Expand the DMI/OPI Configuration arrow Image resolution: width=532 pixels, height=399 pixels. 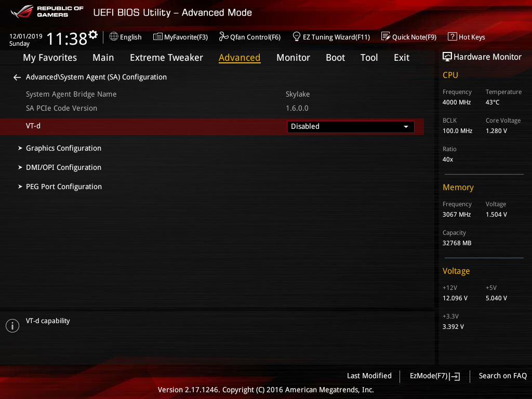click(20, 167)
